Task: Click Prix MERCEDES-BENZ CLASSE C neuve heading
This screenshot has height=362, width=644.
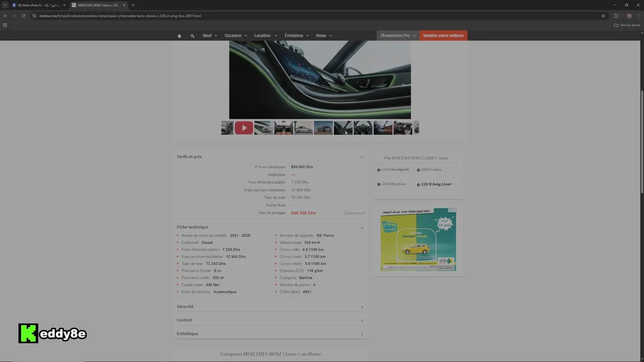Action: click(x=416, y=158)
